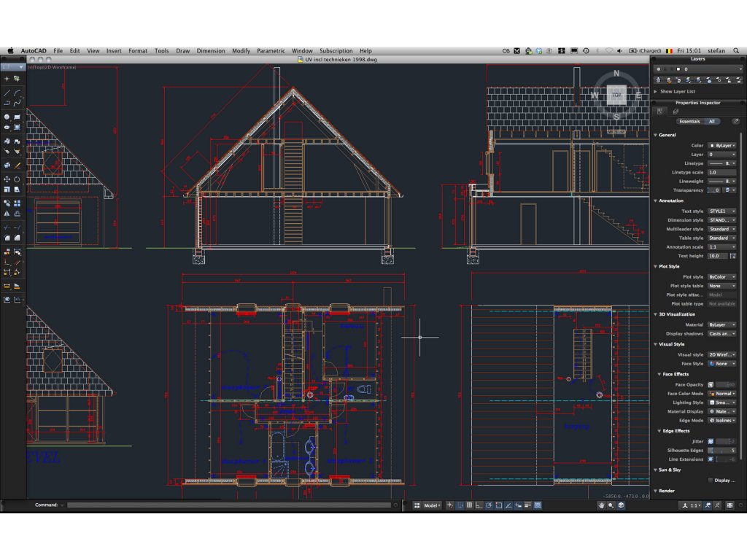747x560 pixels.
Task: Switch the inspector to Essentials view
Action: pyautogui.click(x=689, y=121)
